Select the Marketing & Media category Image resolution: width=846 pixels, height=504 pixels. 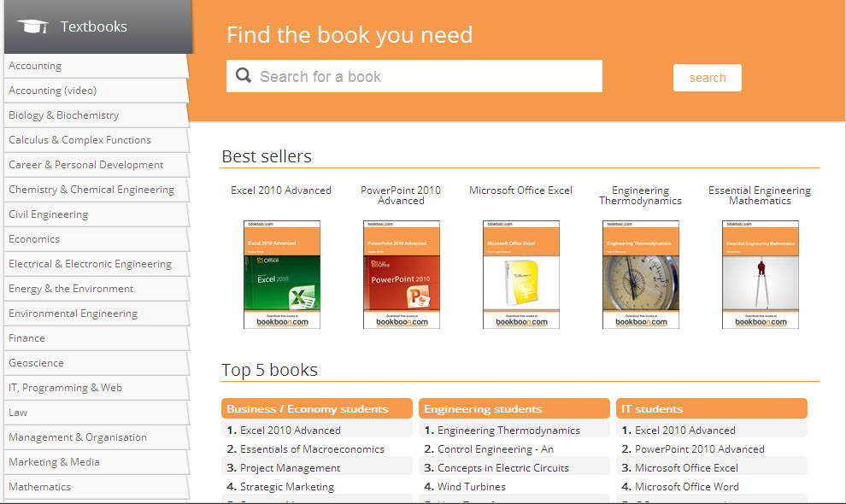click(96, 463)
